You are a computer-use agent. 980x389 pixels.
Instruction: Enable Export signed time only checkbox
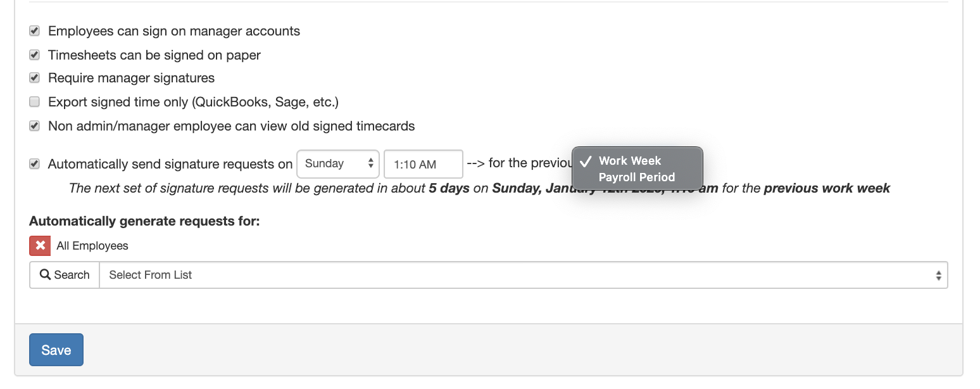point(35,102)
